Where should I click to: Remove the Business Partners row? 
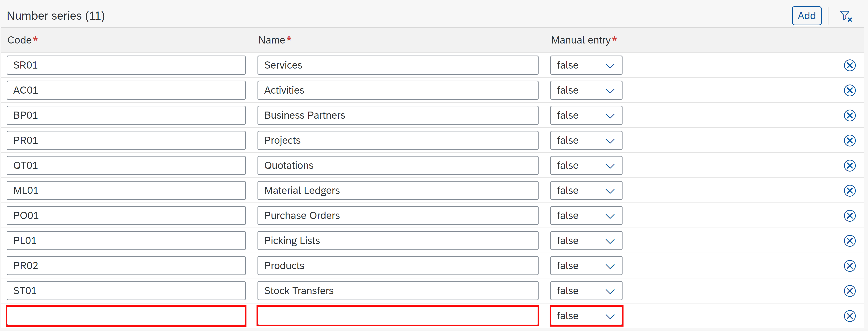(x=850, y=115)
